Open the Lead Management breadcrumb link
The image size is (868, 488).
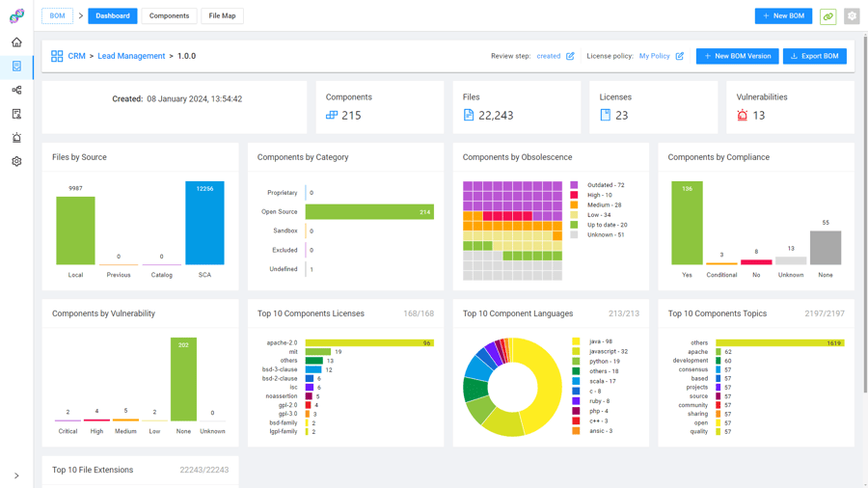[x=131, y=56]
